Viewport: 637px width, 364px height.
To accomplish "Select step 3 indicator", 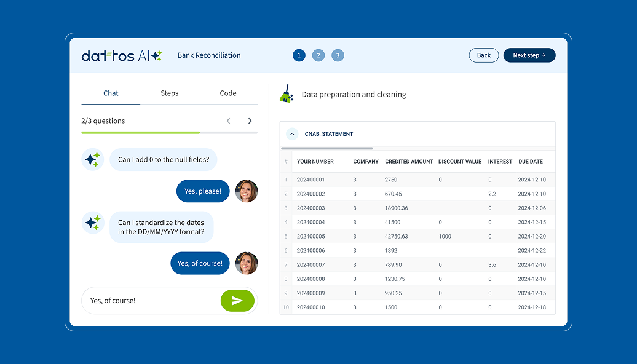I will pos(338,55).
